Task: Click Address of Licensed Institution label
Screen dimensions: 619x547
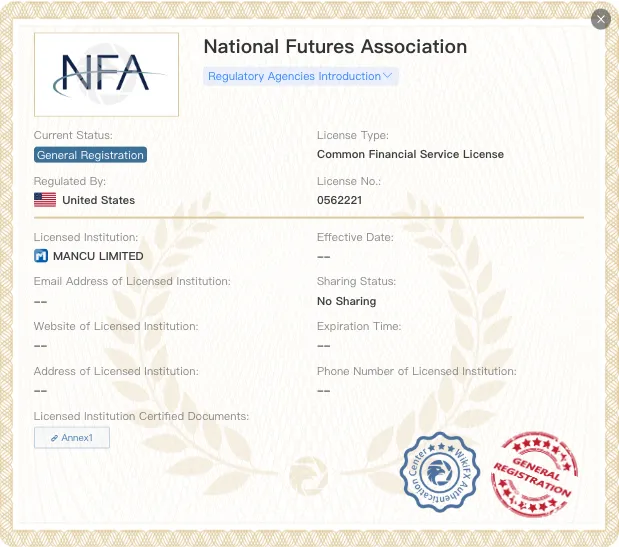Action: click(116, 371)
